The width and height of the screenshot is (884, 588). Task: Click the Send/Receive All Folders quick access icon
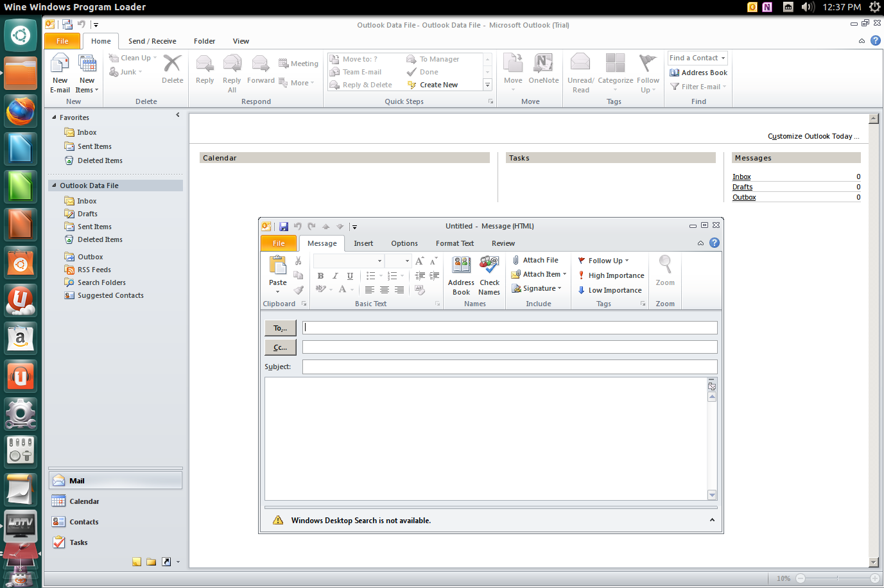(x=67, y=24)
